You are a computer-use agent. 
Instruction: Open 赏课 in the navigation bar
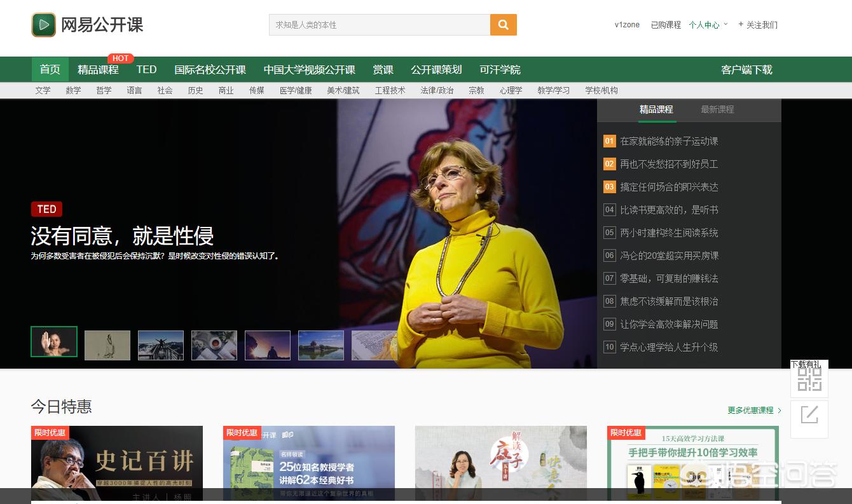tap(383, 69)
